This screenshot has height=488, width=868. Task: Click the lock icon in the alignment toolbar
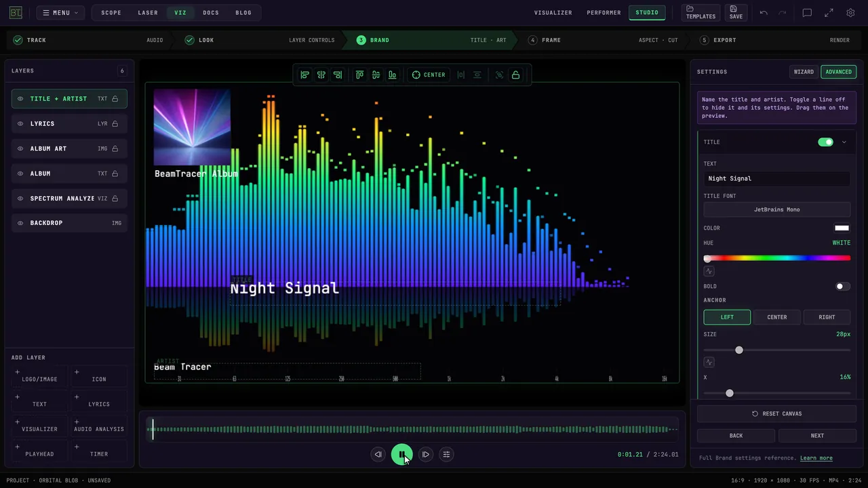(x=516, y=75)
